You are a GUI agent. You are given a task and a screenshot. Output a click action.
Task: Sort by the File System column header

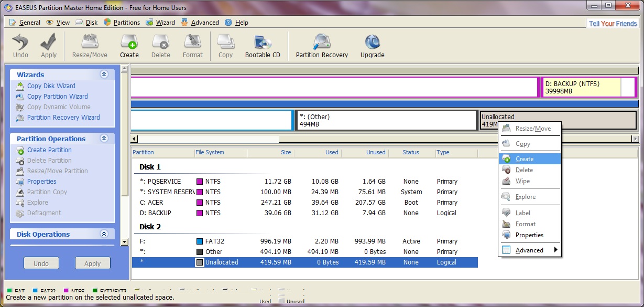tap(220, 153)
